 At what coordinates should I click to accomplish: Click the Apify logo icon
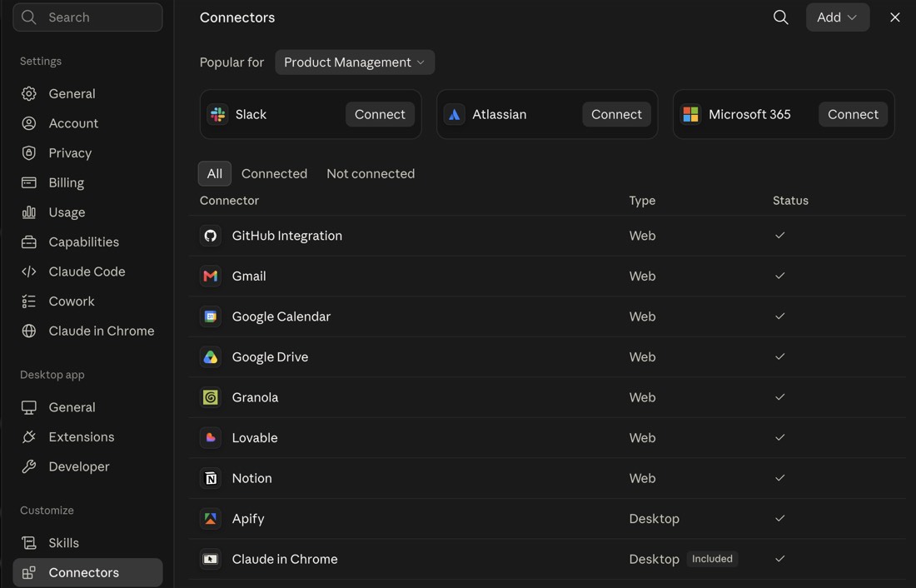click(x=211, y=518)
